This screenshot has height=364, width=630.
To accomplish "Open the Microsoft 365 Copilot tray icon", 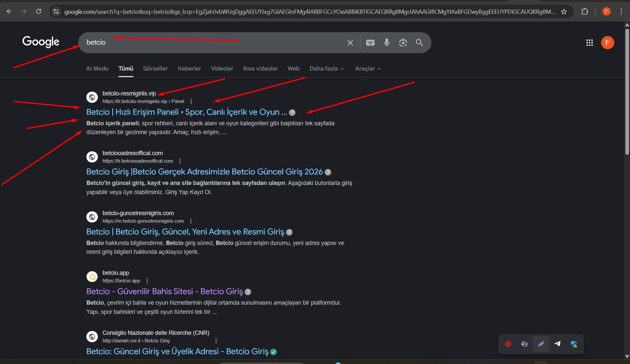I will tap(525, 344).
